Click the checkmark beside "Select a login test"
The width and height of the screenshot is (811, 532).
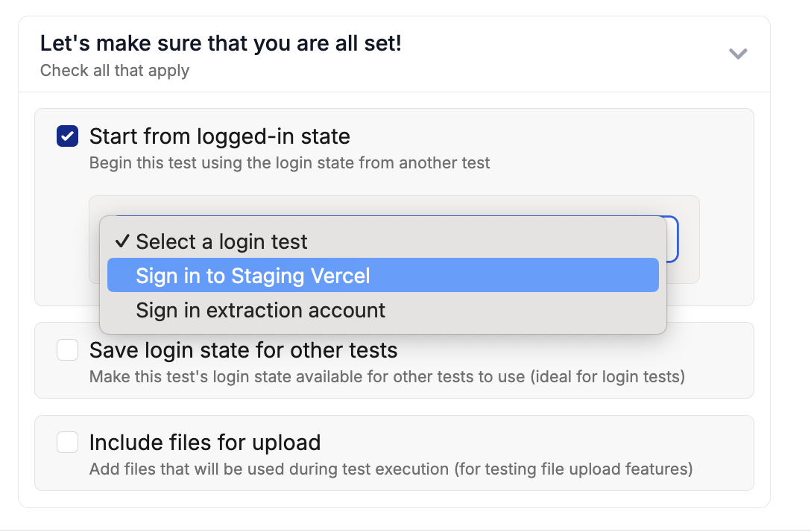[122, 241]
